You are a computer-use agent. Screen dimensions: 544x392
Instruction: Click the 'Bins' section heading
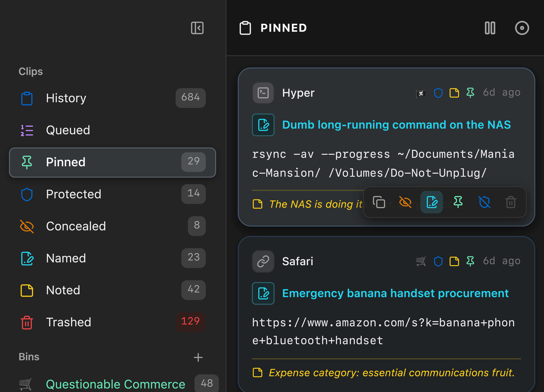coord(29,357)
